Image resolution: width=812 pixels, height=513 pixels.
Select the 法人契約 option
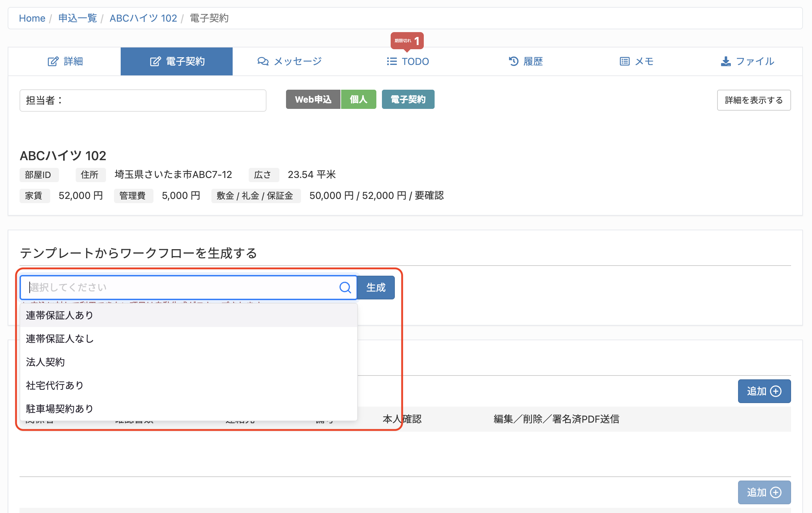[189, 362]
